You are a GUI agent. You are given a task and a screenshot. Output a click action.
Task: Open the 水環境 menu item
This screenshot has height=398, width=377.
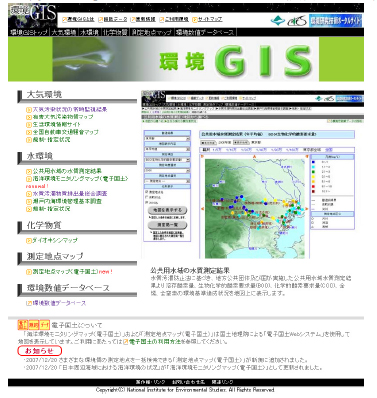[x=89, y=32]
